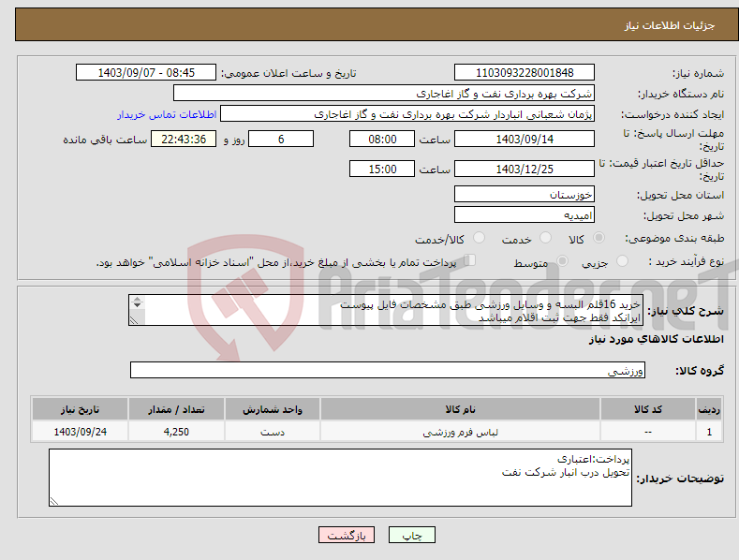
Task: Select the کالا/خدمت radio button
Action: pyautogui.click(x=479, y=238)
